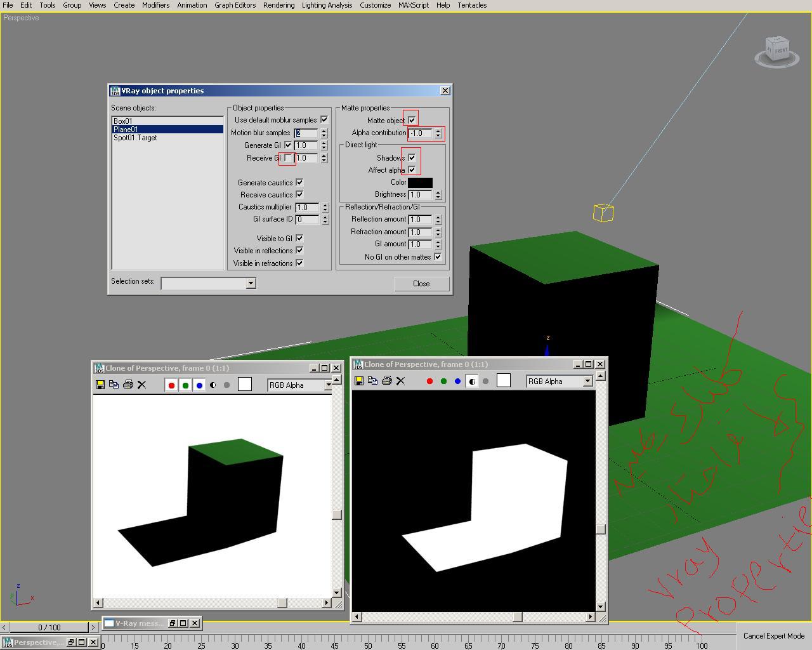Open the Modifiers menu
The image size is (812, 650).
click(155, 5)
